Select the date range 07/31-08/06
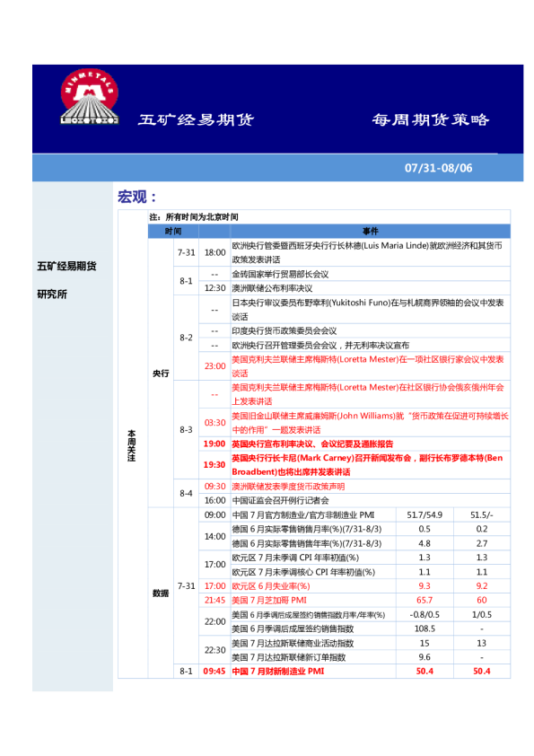The image size is (534, 756). [438, 168]
